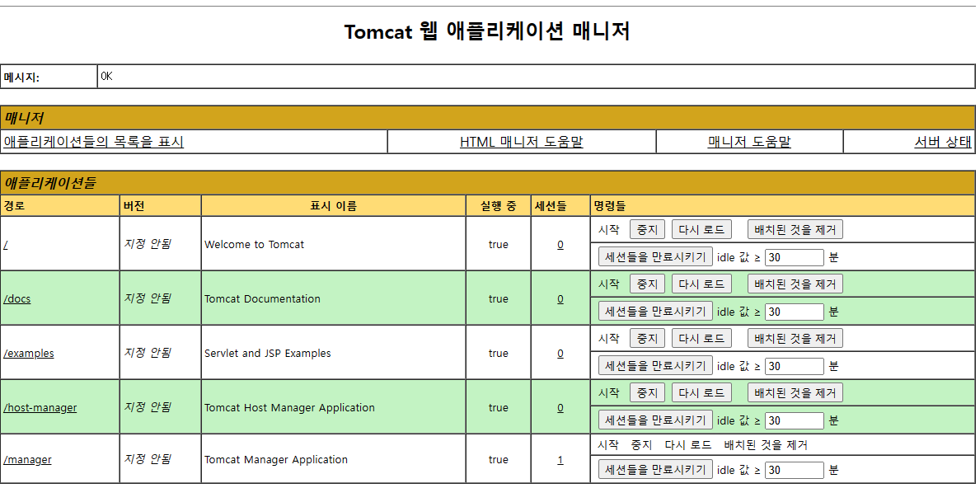Click the Welcome to Tomcat display name
Viewport: 980px width, 488px height.
(254, 244)
